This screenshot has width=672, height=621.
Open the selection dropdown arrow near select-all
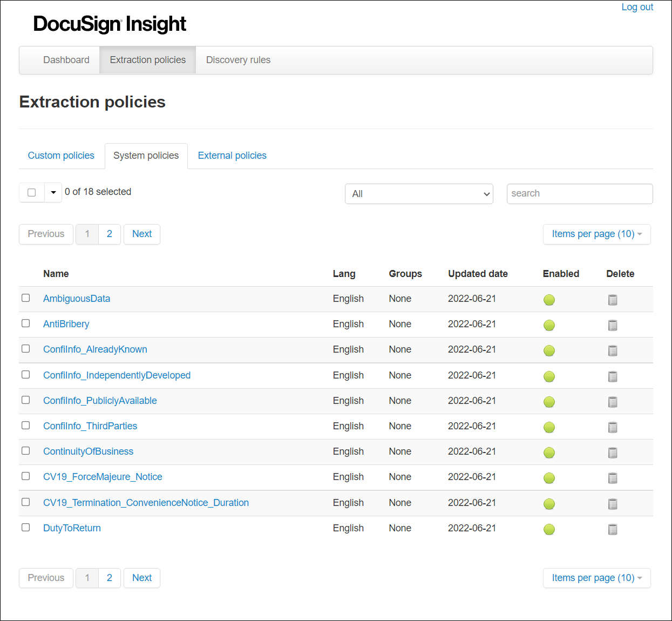[52, 192]
